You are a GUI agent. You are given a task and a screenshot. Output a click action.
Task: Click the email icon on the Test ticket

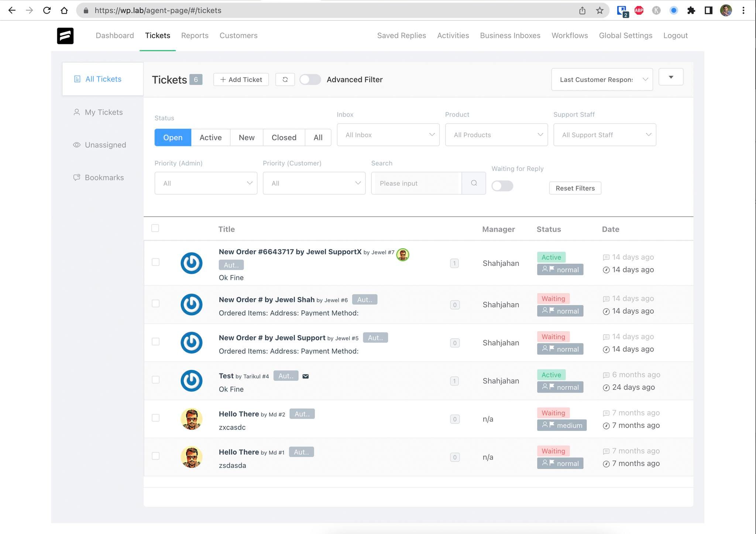(305, 376)
